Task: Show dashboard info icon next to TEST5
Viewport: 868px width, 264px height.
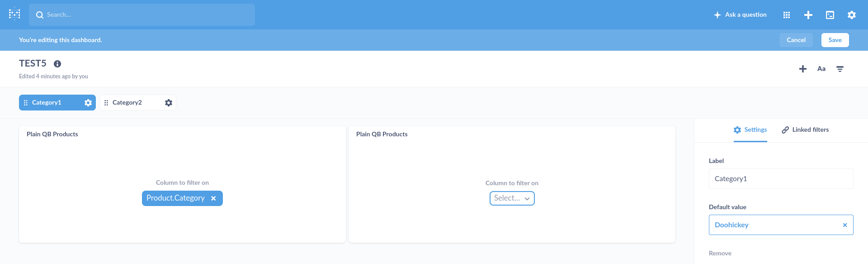Action: coord(57,64)
